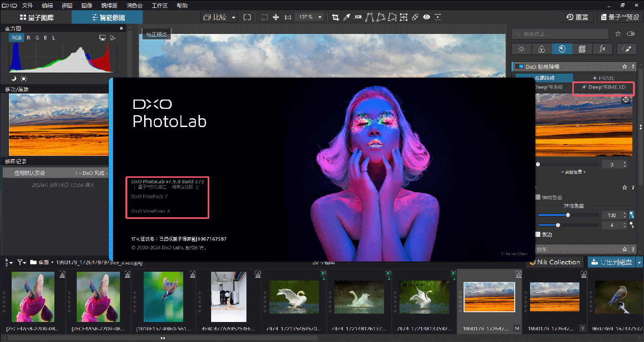
Task: Toggle shadow clipping moon icon
Action: coord(14,79)
